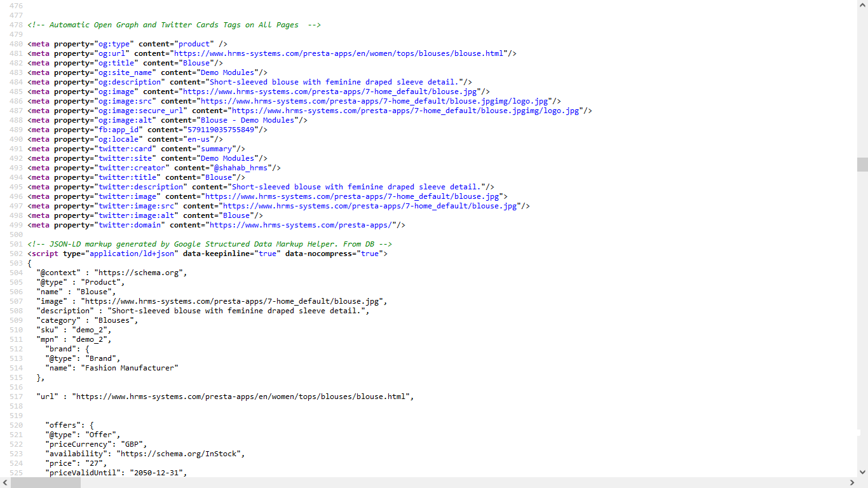Image resolution: width=868 pixels, height=488 pixels.
Task: Click the vertical scrollbar down arrow
Action: pos(862,472)
